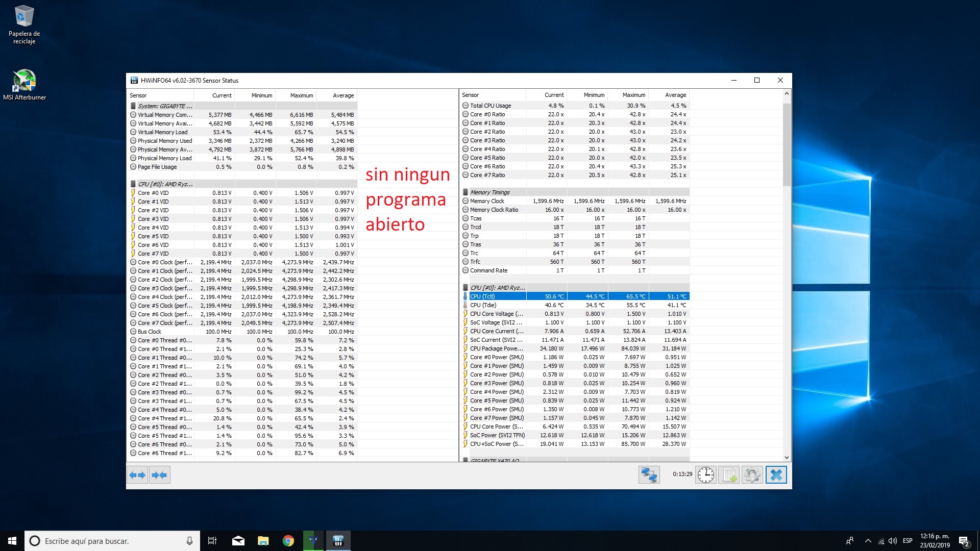Select the highlighted CPU (Tctl) row

click(x=575, y=296)
